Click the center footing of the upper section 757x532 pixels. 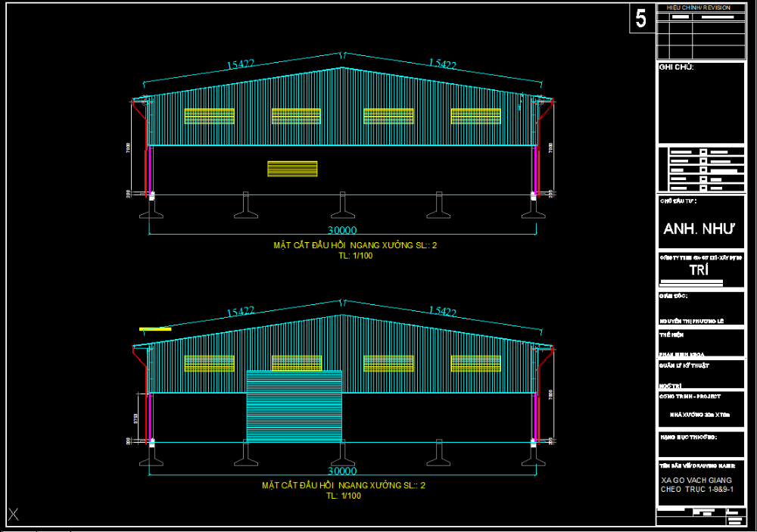click(x=343, y=205)
